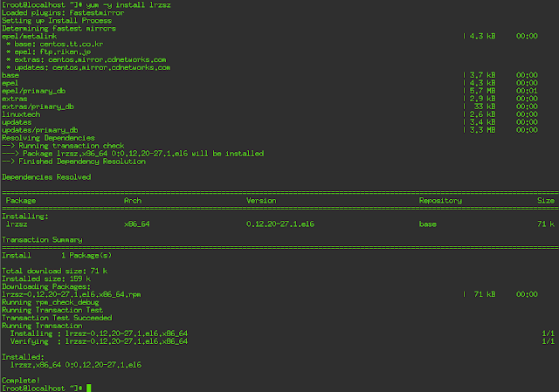Click the "Version" column header
The height and width of the screenshot is (392, 559).
[x=260, y=200]
